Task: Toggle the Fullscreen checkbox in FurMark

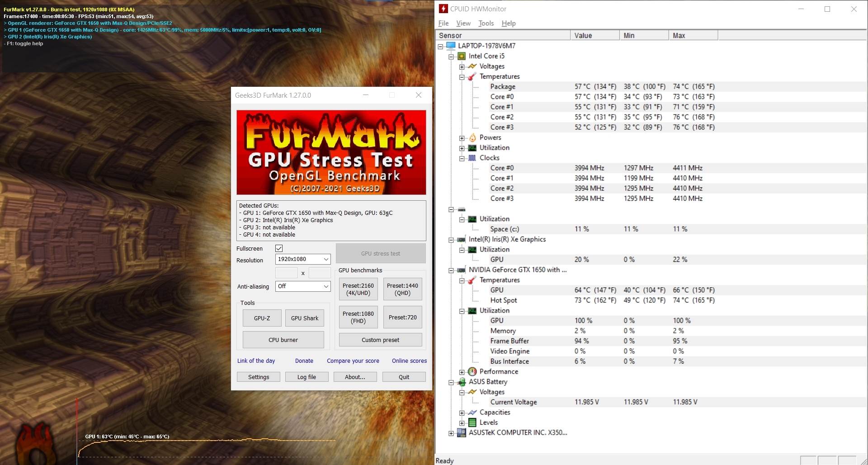Action: (x=279, y=248)
